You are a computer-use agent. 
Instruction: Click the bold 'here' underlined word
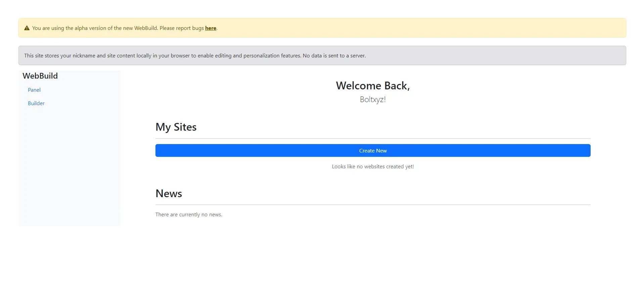coord(210,28)
